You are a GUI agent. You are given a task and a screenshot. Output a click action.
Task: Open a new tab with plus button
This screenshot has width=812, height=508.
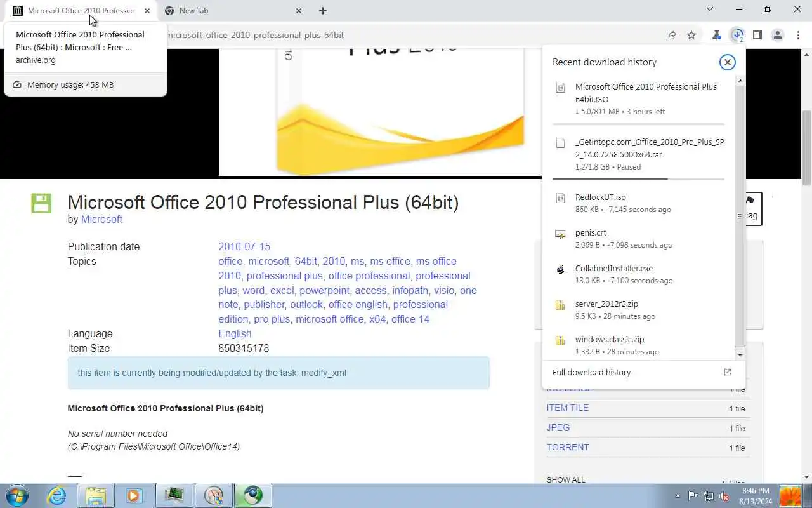323,11
